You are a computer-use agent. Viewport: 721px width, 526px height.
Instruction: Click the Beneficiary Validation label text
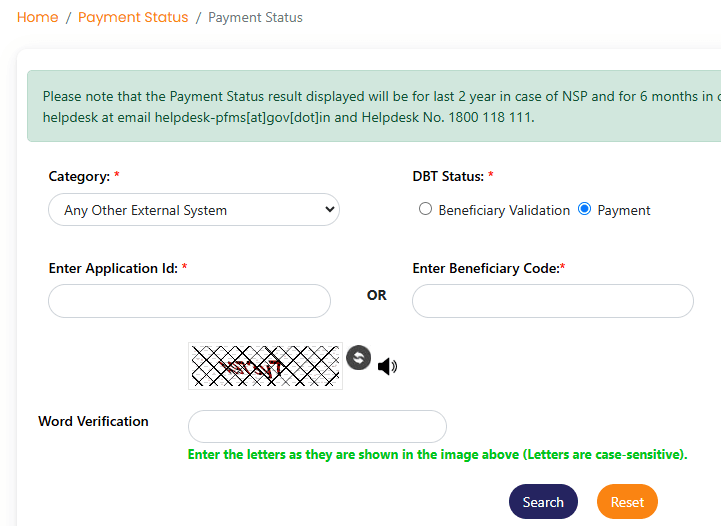point(504,211)
